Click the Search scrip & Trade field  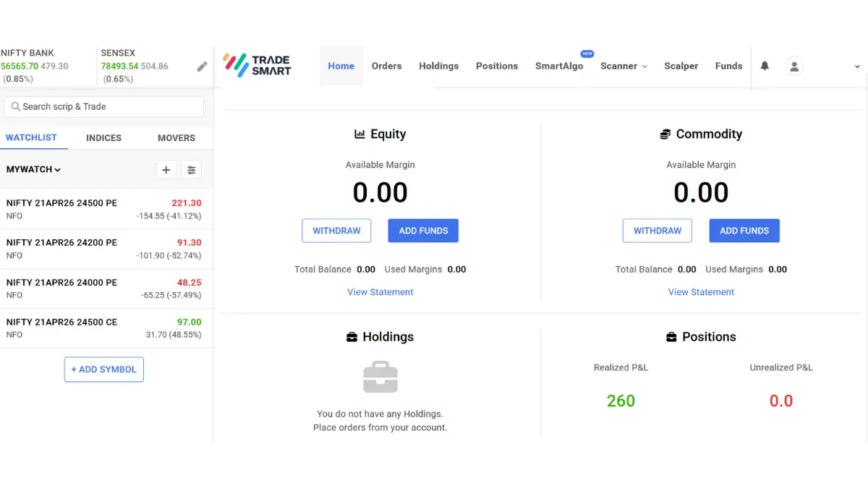[109, 107]
